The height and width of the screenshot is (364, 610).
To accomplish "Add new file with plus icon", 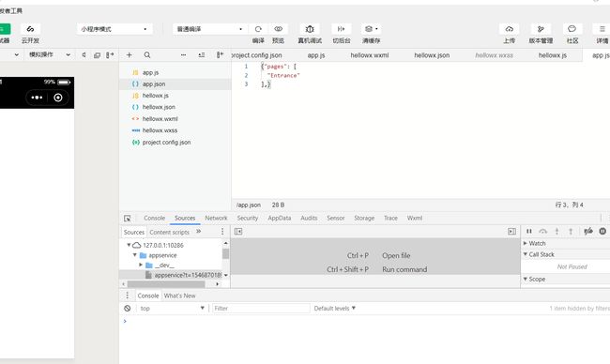I will (x=130, y=55).
